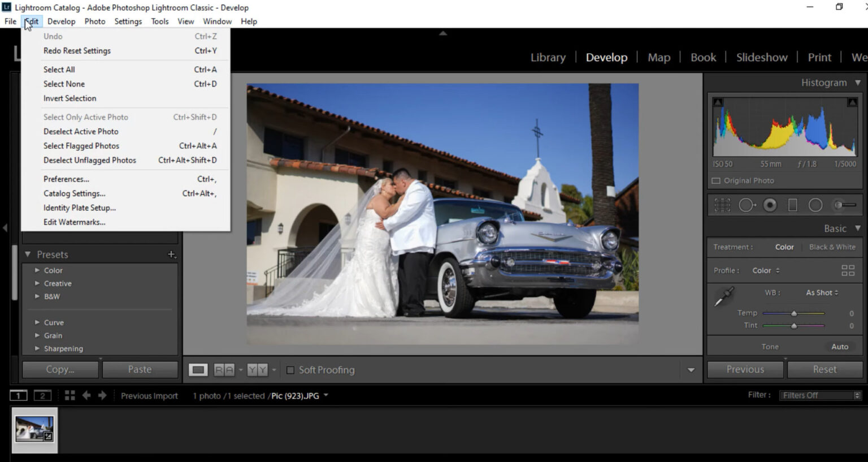Pick the White Balance eyedropper
Screen dimensions: 868x462
coord(724,296)
